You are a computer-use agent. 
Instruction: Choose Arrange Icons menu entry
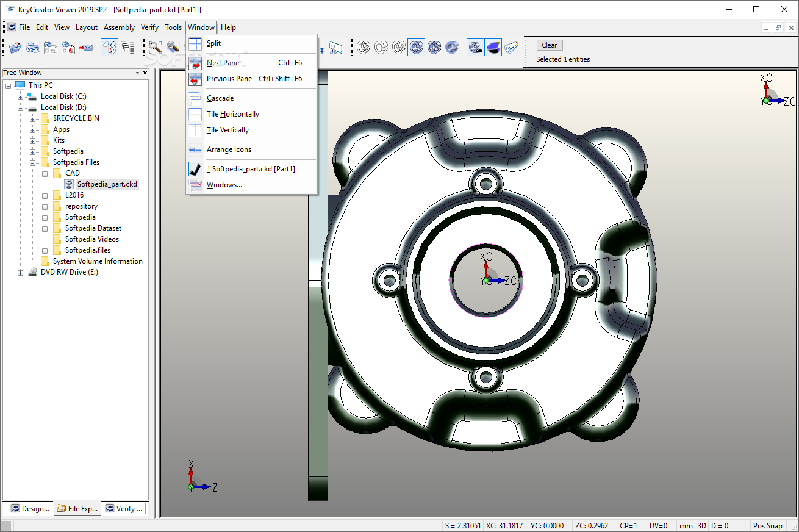click(x=252, y=149)
